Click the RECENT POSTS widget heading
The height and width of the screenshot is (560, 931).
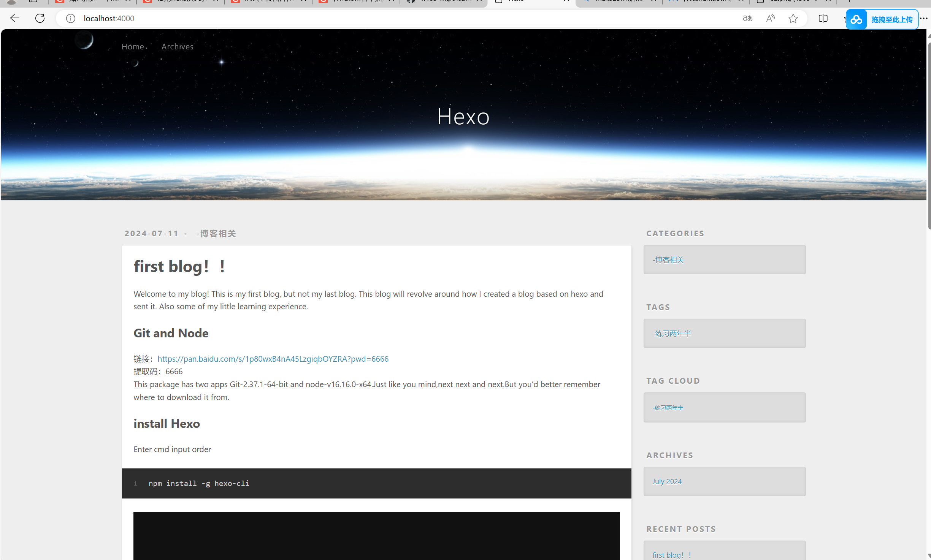point(681,529)
